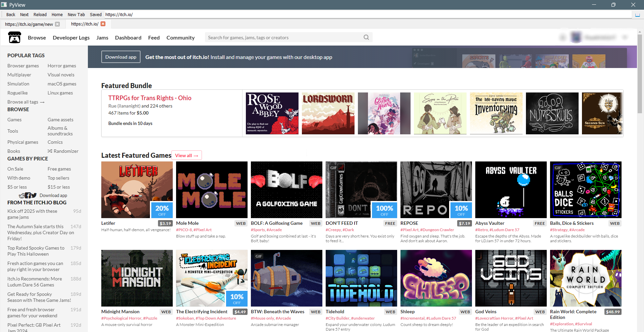Open the Numbskulls bundle thumbnail
This screenshot has height=332, width=644.
pos(552,113)
